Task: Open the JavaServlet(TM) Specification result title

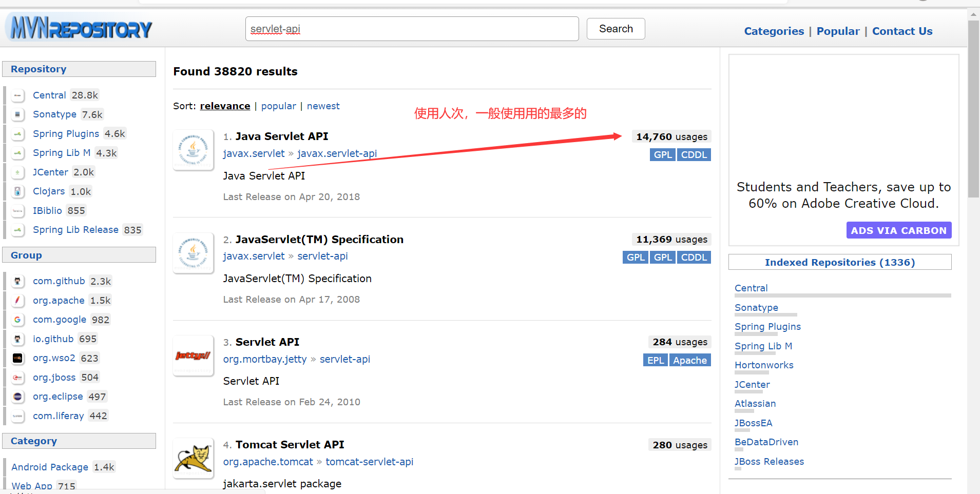Action: coord(319,240)
